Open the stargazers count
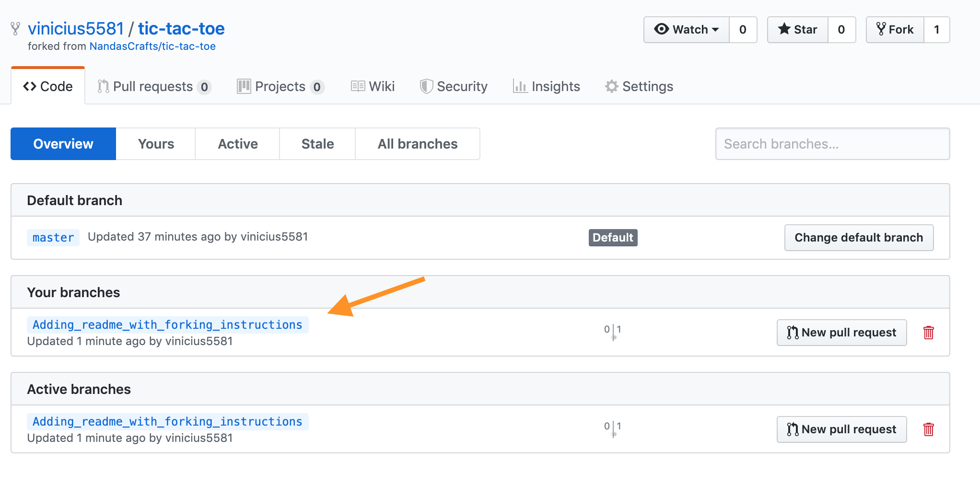This screenshot has height=485, width=980. coord(841,30)
